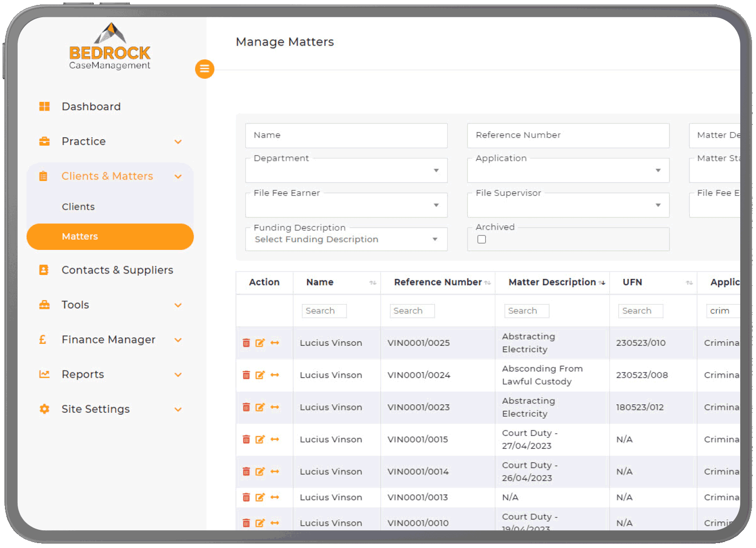Open the orange hamburger menu button
Viewport: 756px width, 548px height.
(x=204, y=69)
